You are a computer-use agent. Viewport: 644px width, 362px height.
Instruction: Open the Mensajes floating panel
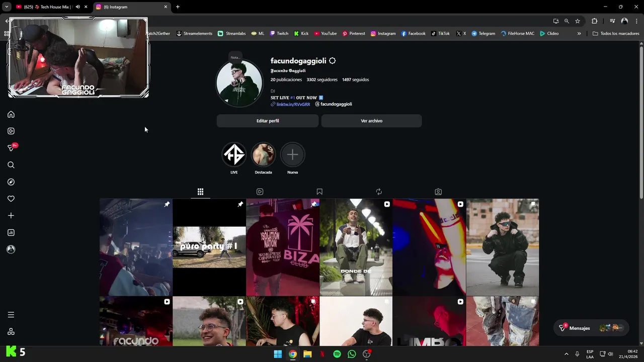click(591, 328)
